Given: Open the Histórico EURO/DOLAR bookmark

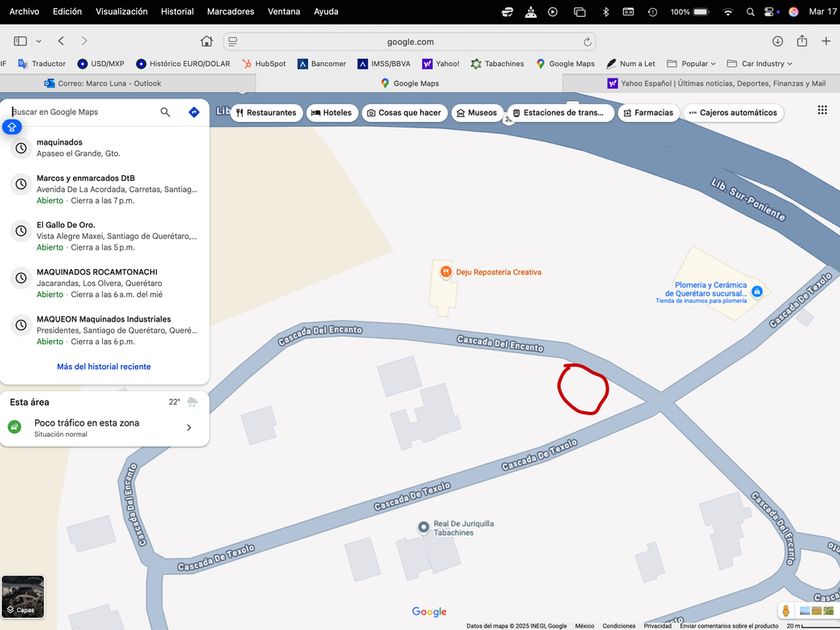Looking at the screenshot, I should tap(183, 63).
